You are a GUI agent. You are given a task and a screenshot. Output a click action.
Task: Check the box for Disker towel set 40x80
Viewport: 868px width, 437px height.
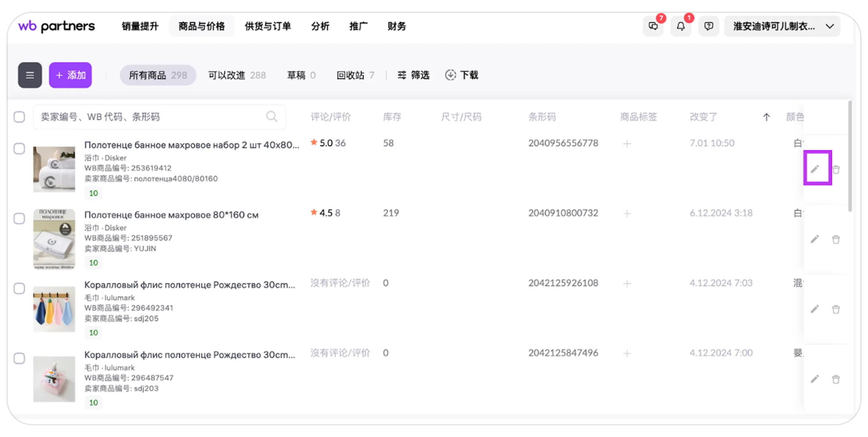(19, 149)
